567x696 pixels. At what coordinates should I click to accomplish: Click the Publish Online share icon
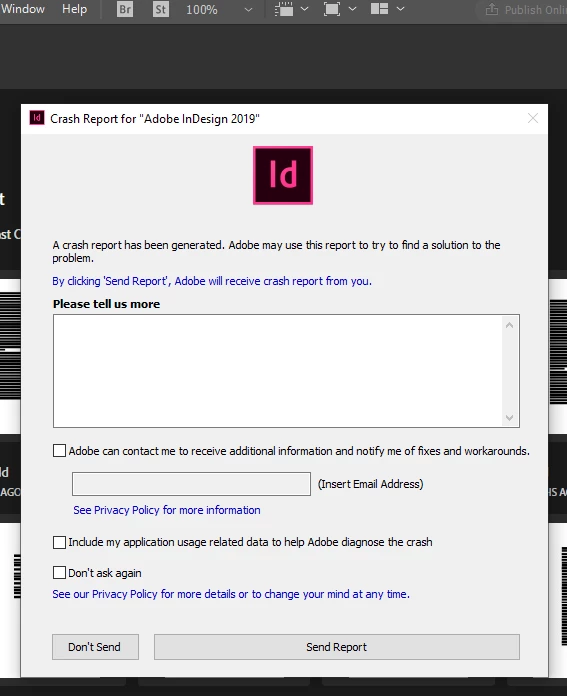[x=492, y=9]
